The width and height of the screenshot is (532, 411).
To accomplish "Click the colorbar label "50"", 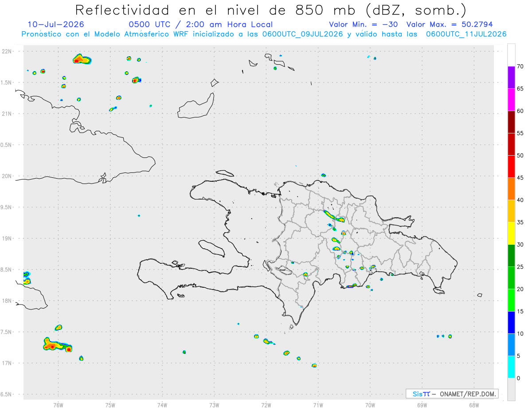I will coord(520,156).
